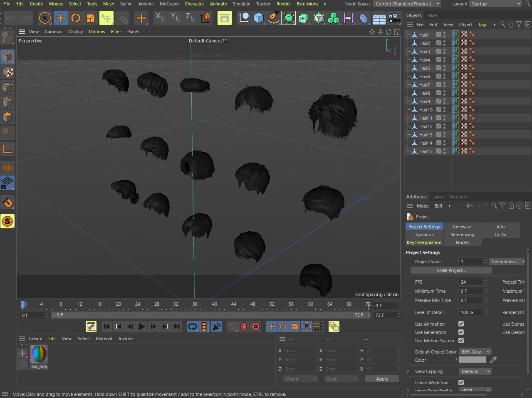Click the Undo arrow icon

pos(11,18)
